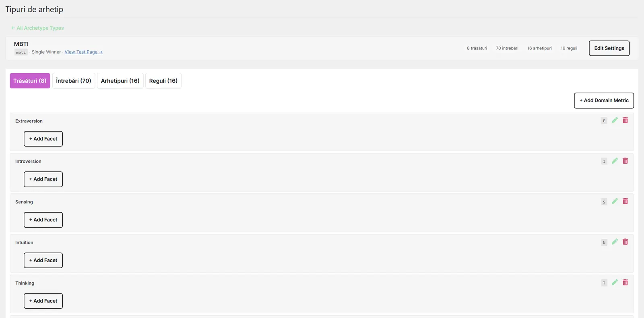
Task: Edit the Introversion trait with pencil icon
Action: [615, 161]
